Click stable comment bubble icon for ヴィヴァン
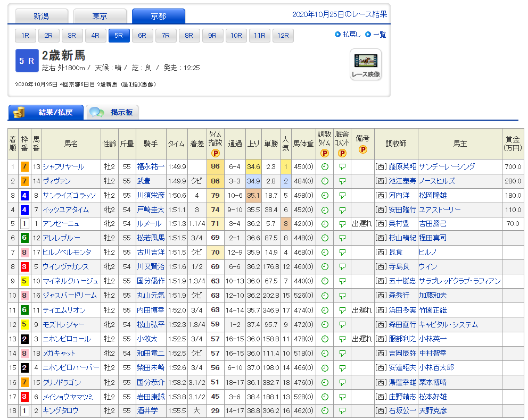This screenshot has width=528, height=420. point(342,181)
